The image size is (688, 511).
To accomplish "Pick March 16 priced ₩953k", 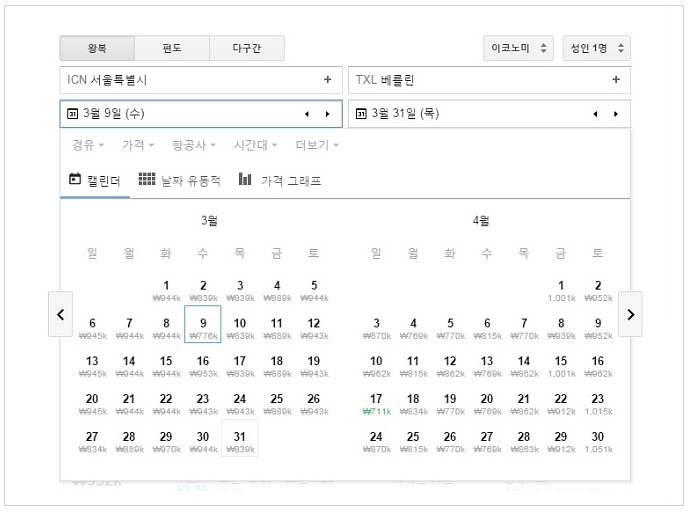I will (x=203, y=366).
